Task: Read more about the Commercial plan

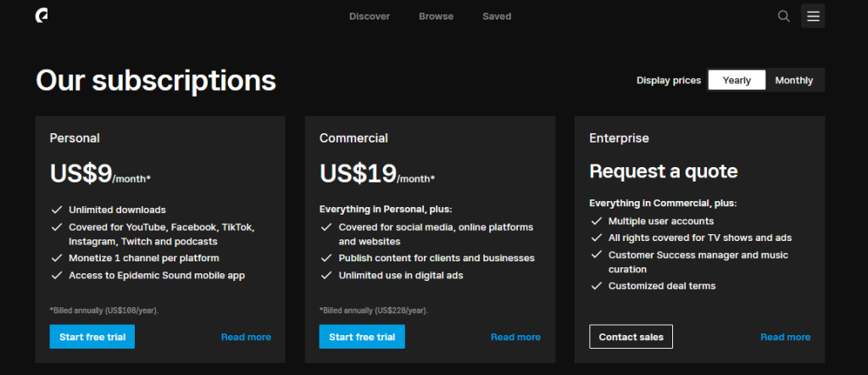Action: pyautogui.click(x=515, y=337)
